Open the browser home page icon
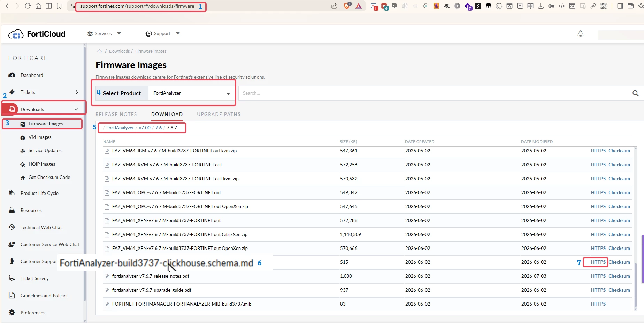The width and height of the screenshot is (644, 323). coord(38,6)
